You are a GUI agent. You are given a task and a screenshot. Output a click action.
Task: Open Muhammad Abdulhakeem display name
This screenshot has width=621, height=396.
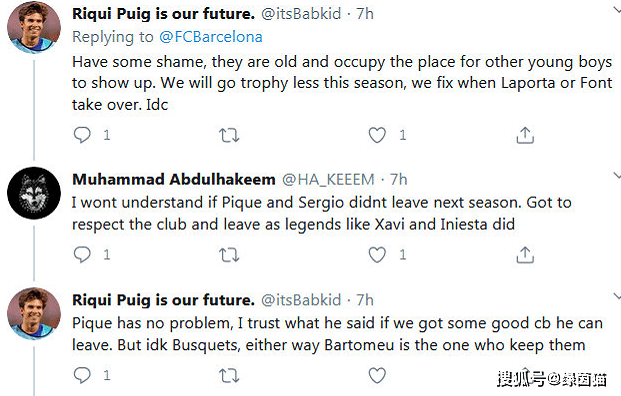point(173,179)
